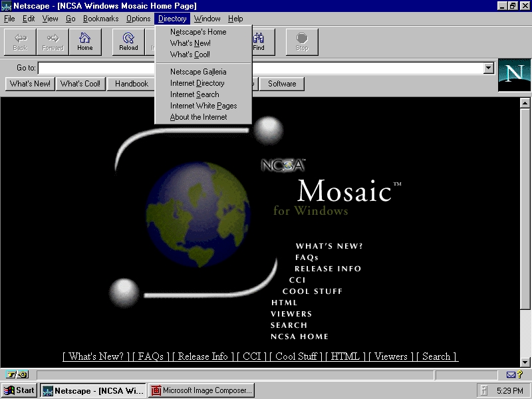Click FAQs on Mosaic image map

coord(307,257)
